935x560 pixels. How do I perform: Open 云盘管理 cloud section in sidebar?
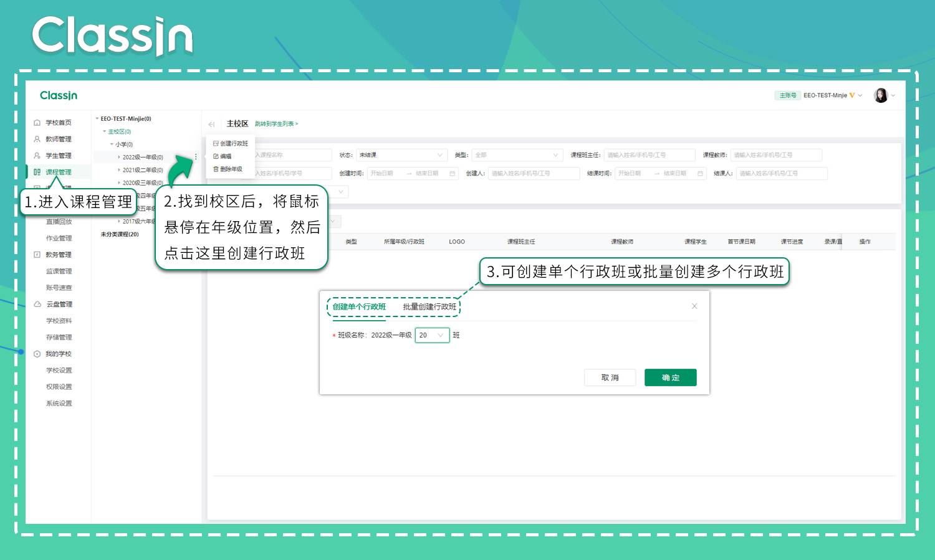tap(59, 304)
